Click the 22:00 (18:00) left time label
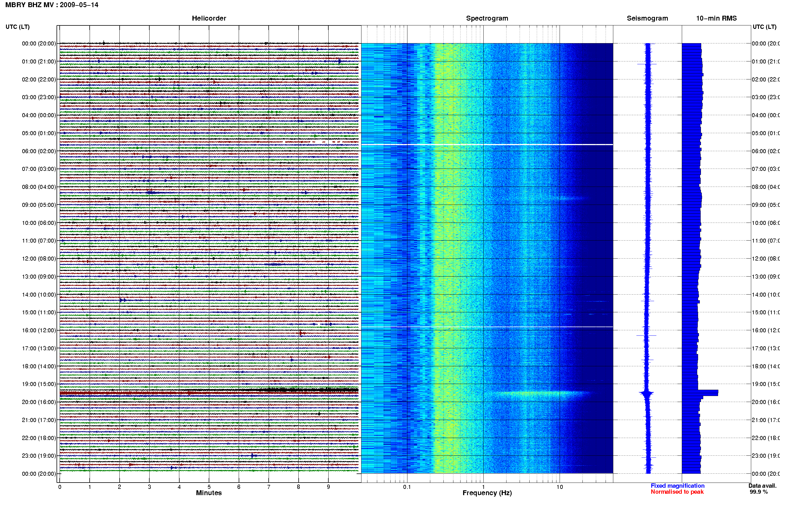 coord(39,438)
